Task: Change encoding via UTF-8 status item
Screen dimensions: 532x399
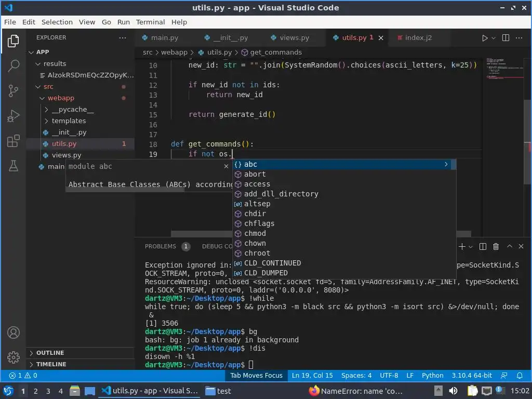Action: coord(389,376)
